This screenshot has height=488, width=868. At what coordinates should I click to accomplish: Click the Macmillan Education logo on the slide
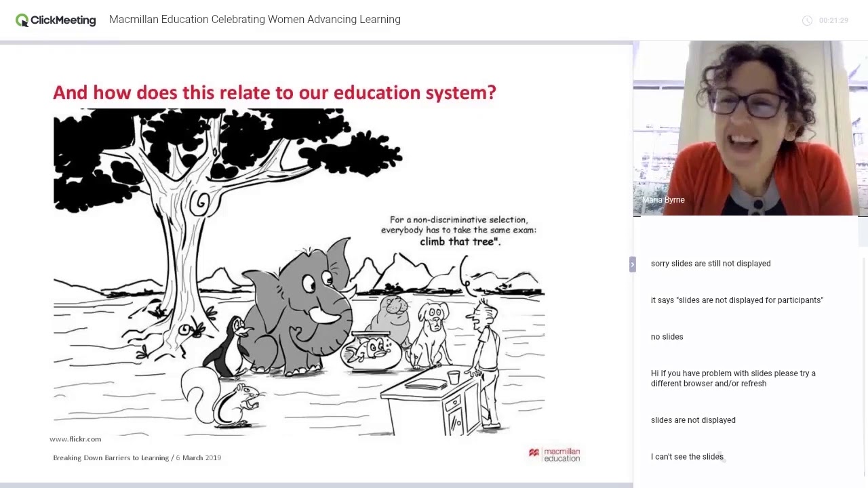[555, 454]
